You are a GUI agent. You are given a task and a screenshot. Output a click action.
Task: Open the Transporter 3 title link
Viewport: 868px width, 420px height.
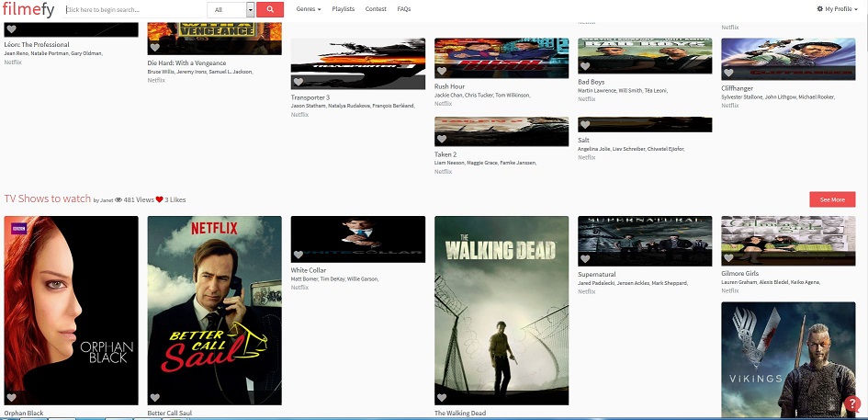(310, 97)
